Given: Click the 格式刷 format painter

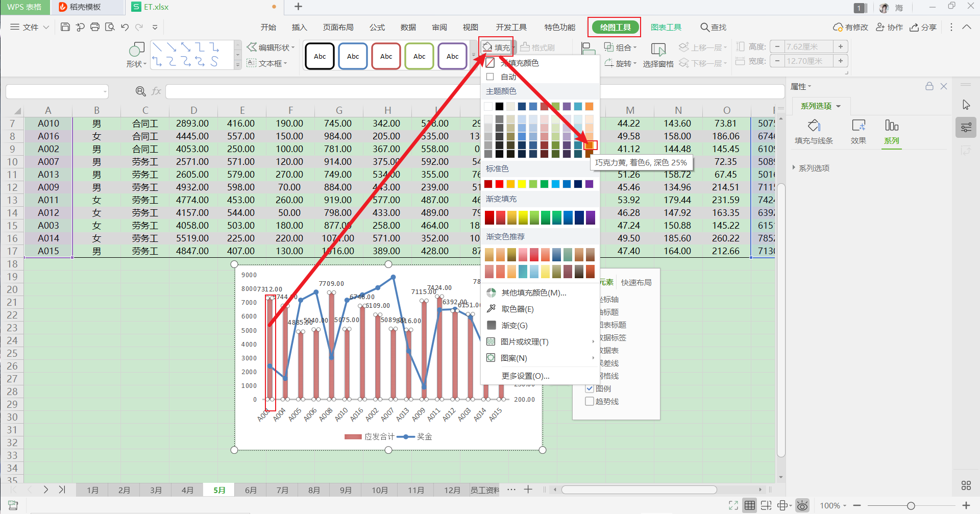Looking at the screenshot, I should click(537, 47).
